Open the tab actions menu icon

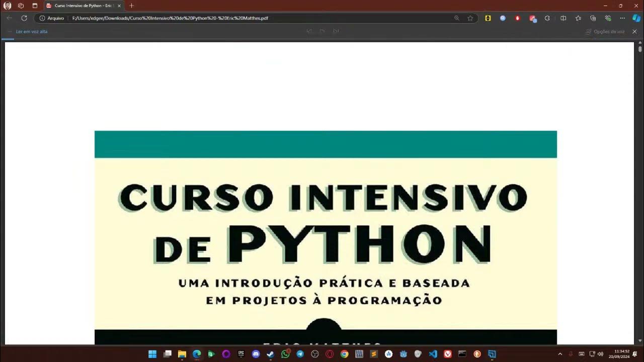(x=35, y=6)
